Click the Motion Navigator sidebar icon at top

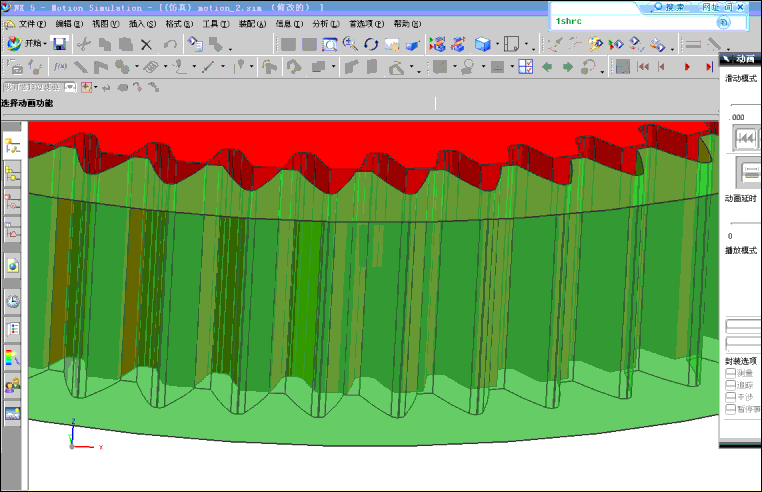(x=12, y=146)
